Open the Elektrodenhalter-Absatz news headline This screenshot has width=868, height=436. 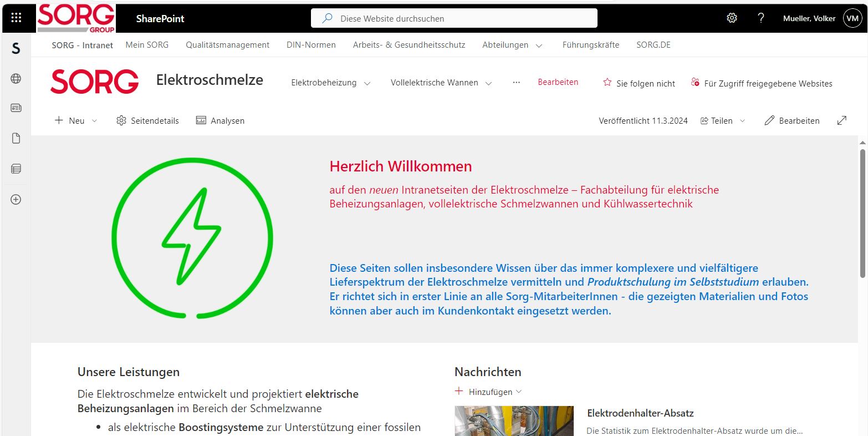pos(640,413)
